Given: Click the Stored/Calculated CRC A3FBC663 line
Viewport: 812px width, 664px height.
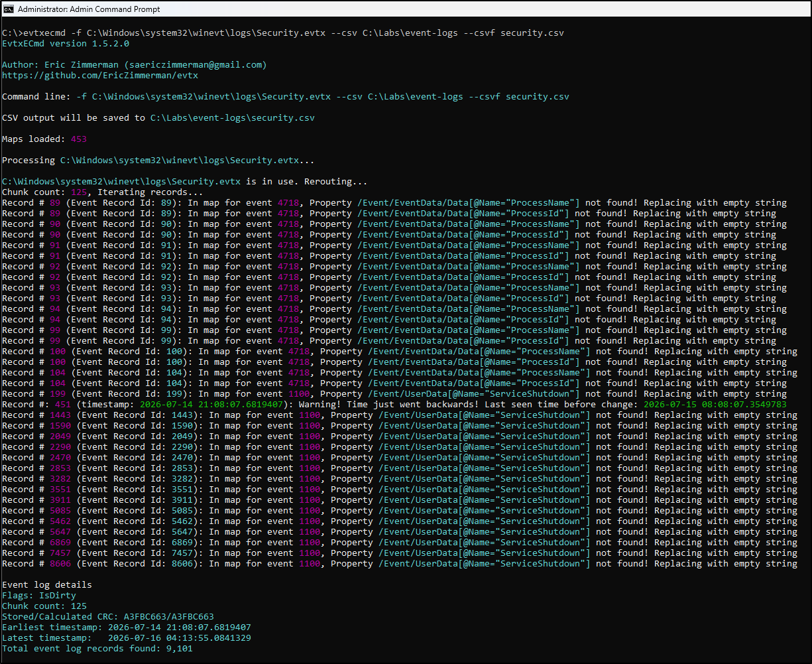Looking at the screenshot, I should click(x=108, y=617).
